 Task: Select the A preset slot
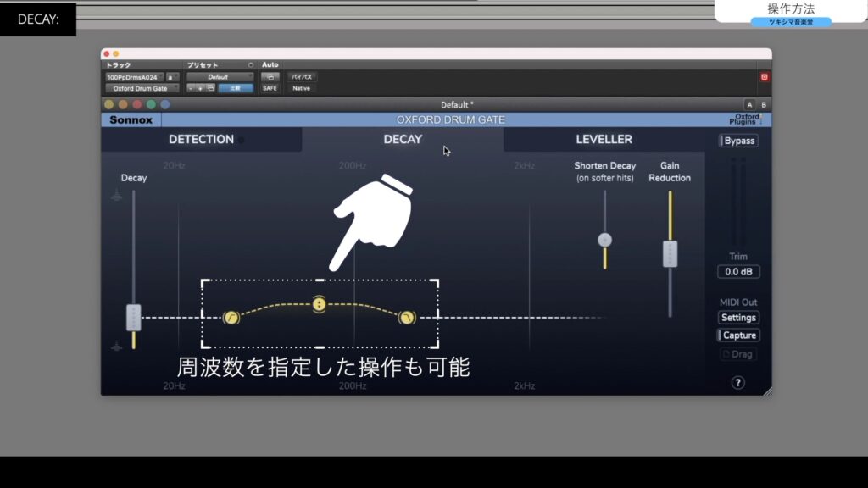click(749, 104)
